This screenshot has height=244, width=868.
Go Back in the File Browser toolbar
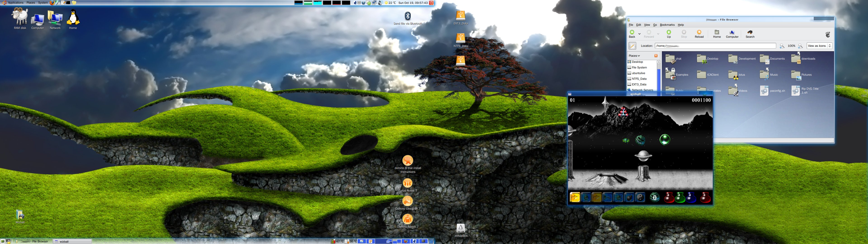(x=632, y=34)
